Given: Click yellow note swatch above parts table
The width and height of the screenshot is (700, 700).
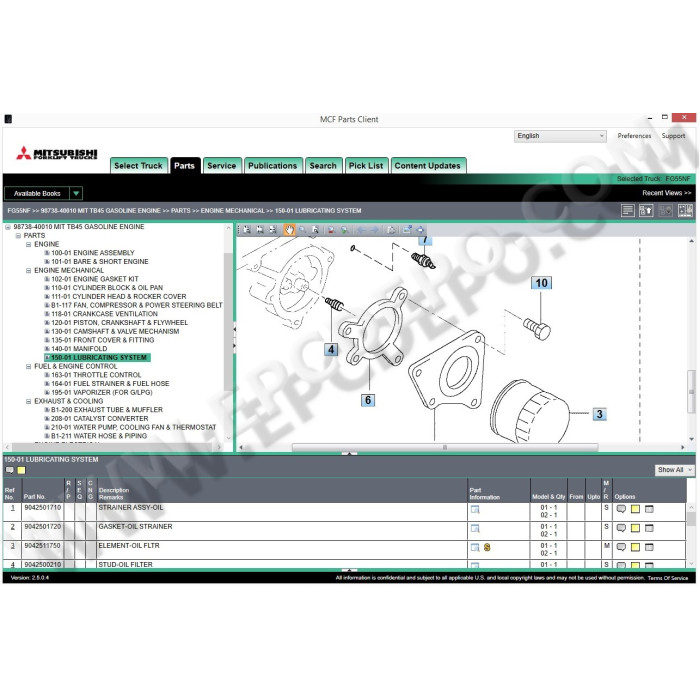Looking at the screenshot, I should click(21, 470).
